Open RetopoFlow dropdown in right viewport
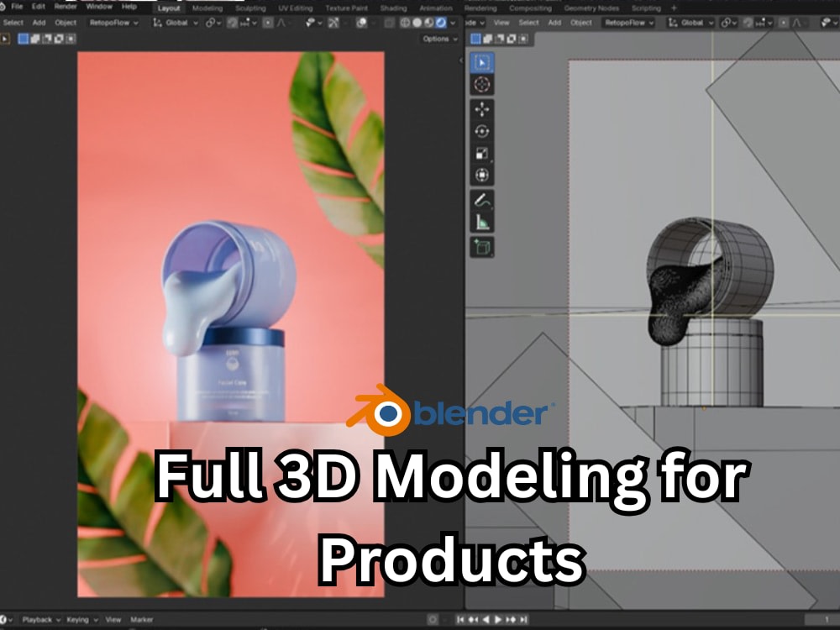The width and height of the screenshot is (840, 630). tap(629, 23)
